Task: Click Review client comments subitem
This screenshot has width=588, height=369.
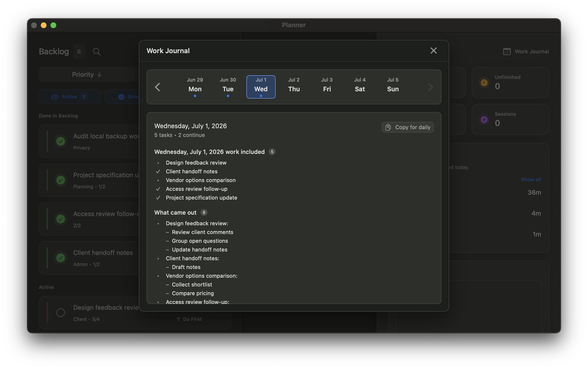Action: (x=203, y=232)
